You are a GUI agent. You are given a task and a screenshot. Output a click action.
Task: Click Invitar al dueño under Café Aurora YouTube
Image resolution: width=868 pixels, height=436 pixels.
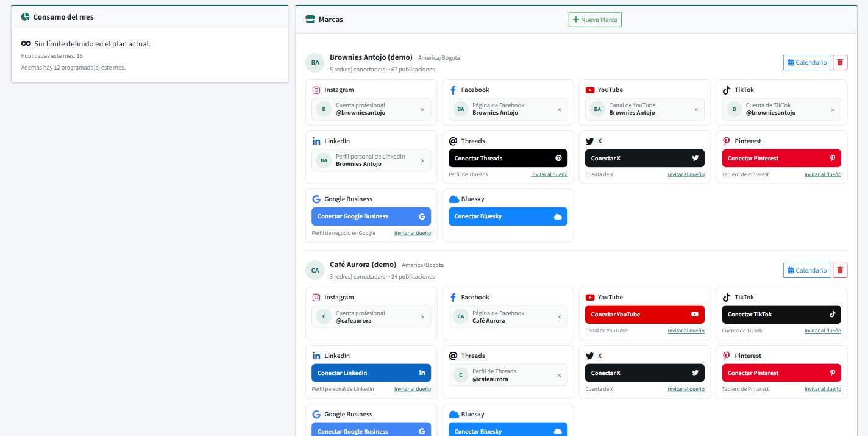click(686, 331)
